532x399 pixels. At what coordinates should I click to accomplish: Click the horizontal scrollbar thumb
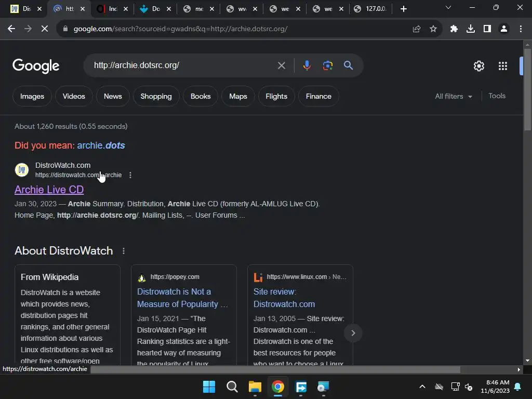pyautogui.click(x=275, y=369)
